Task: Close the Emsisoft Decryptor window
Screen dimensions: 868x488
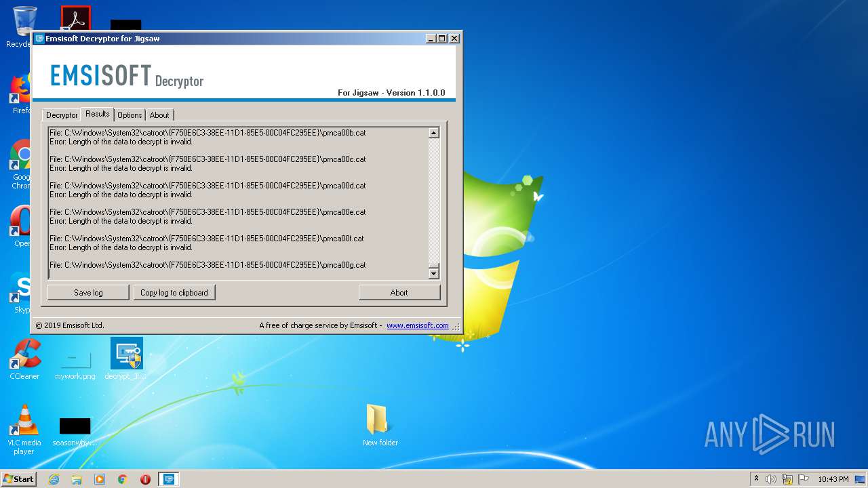Action: 454,39
